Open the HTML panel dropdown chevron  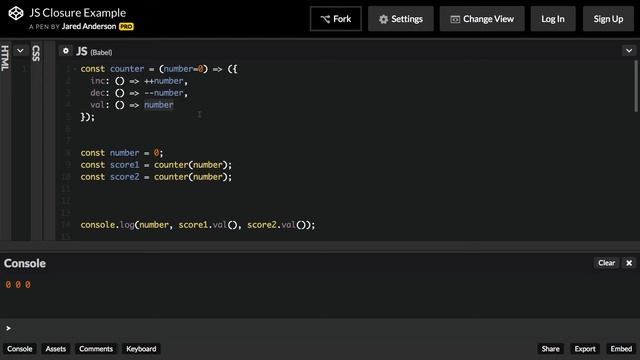[20, 51]
